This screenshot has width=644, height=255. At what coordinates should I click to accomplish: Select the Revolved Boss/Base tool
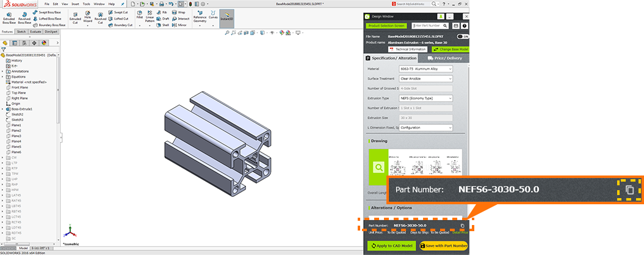point(24,18)
